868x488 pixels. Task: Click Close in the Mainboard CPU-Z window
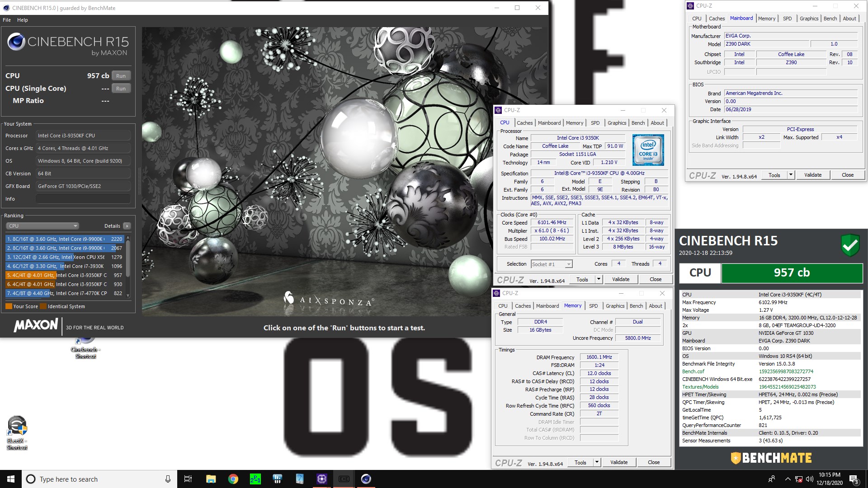point(848,175)
